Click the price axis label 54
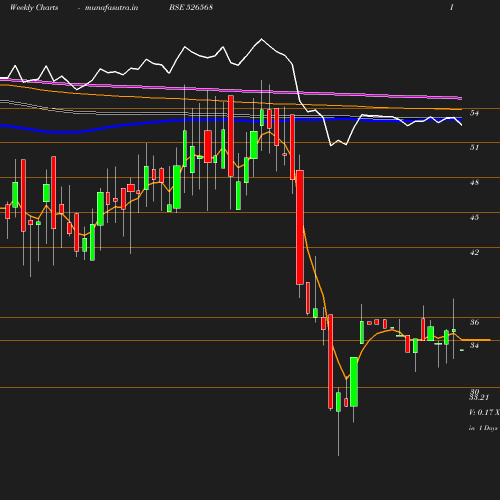The image size is (500, 500). click(474, 113)
